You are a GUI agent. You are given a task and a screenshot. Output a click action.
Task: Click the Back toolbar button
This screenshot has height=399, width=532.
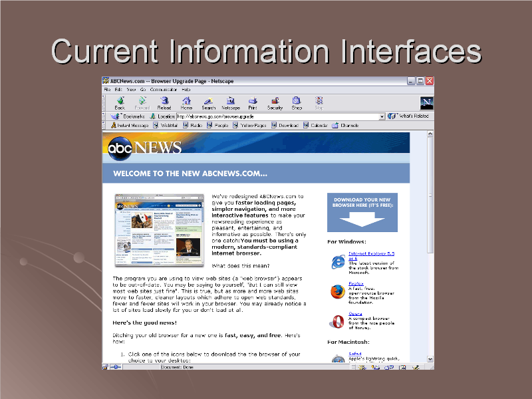pos(120,103)
